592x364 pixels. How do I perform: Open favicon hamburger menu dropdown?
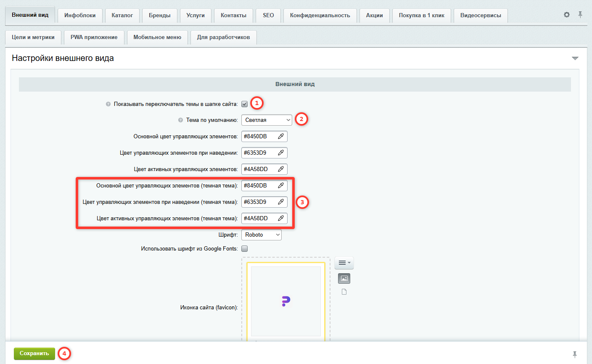[344, 263]
